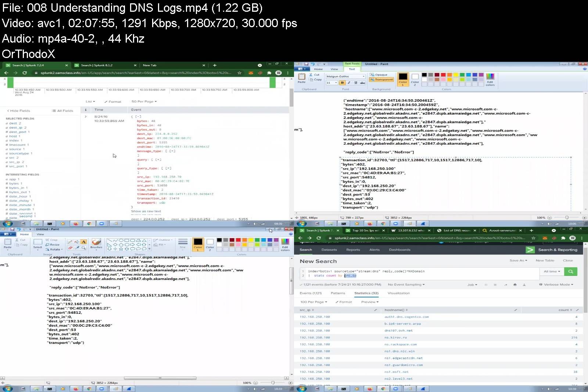
Task: Open the font size 11 dropdown
Action: click(336, 83)
